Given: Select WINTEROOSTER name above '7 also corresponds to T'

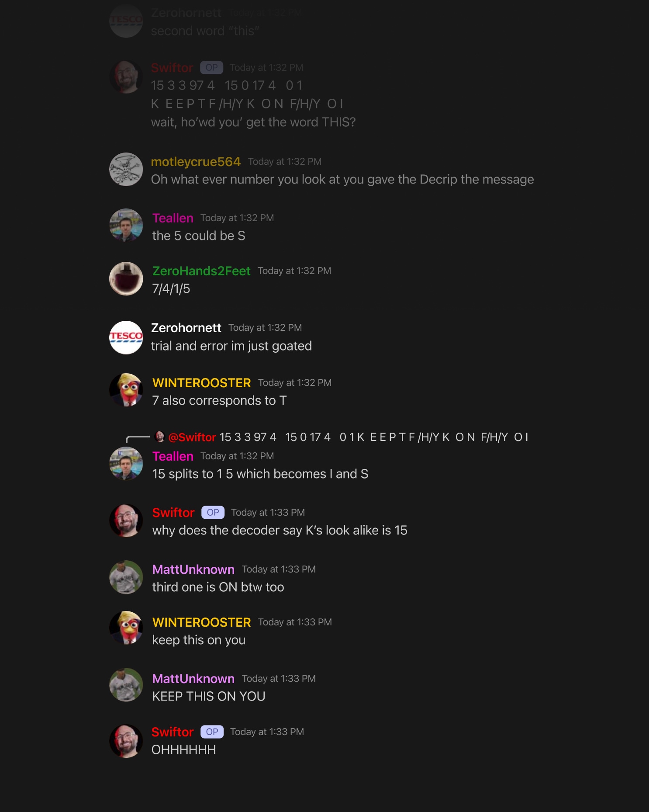Looking at the screenshot, I should (x=201, y=383).
